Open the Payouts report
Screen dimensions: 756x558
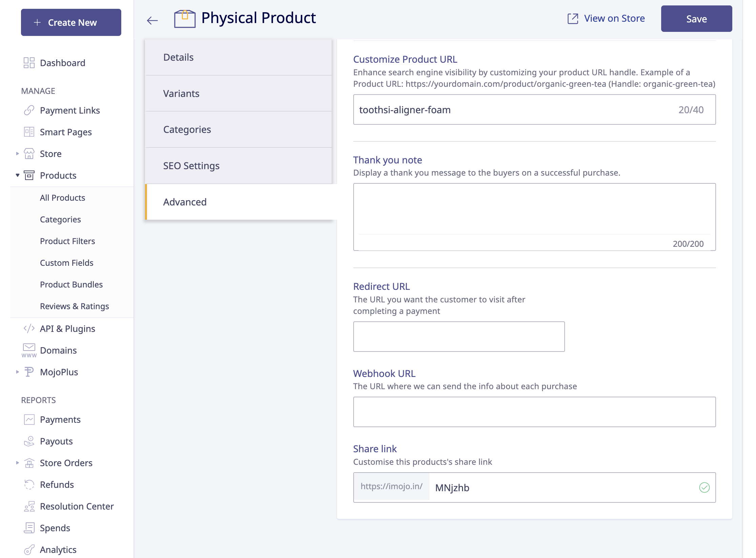[56, 441]
